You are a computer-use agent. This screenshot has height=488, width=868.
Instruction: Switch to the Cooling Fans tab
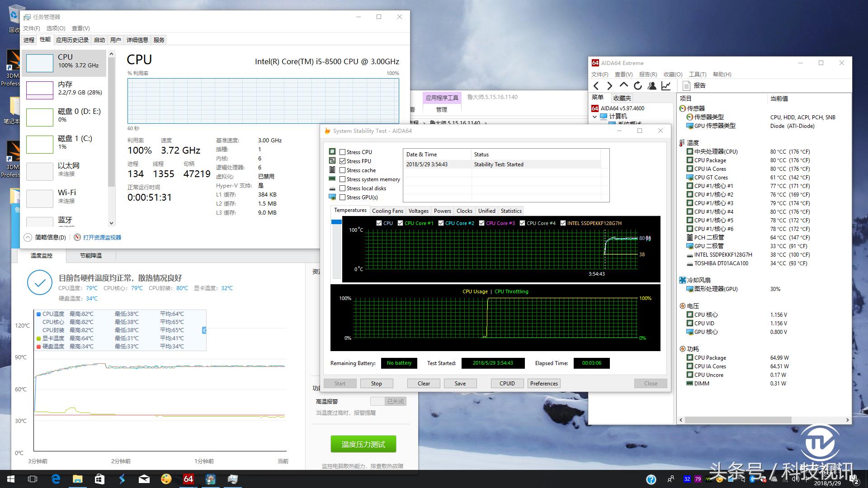pyautogui.click(x=387, y=211)
